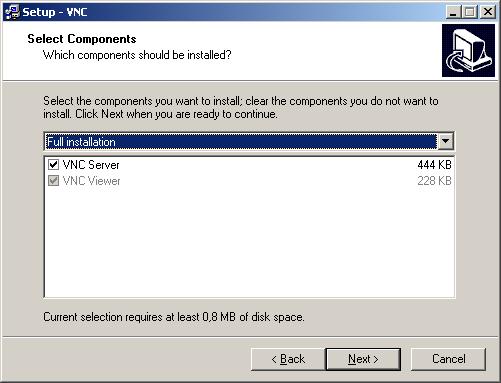The height and width of the screenshot is (383, 501).
Task: Click the disabled maximize button
Action: [x=470, y=12]
